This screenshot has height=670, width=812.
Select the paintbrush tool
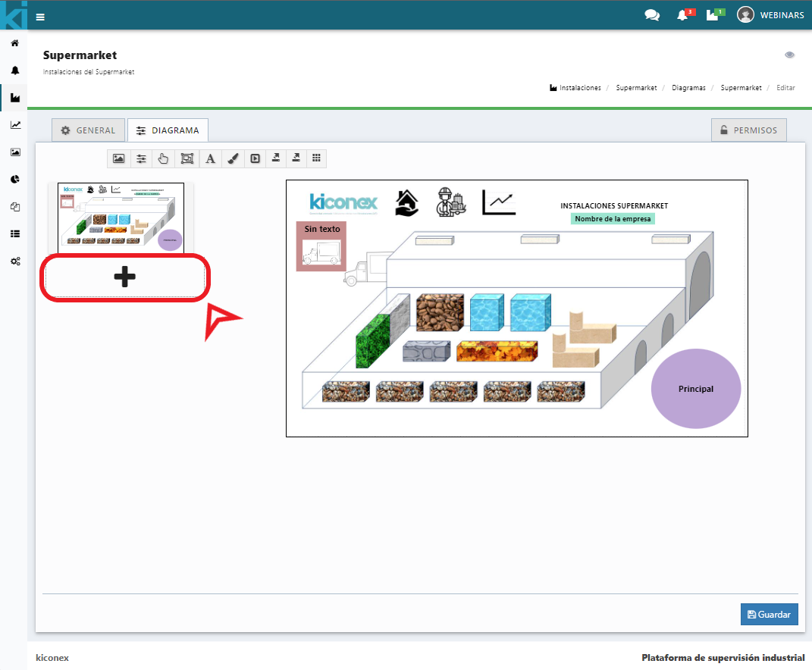coord(233,158)
